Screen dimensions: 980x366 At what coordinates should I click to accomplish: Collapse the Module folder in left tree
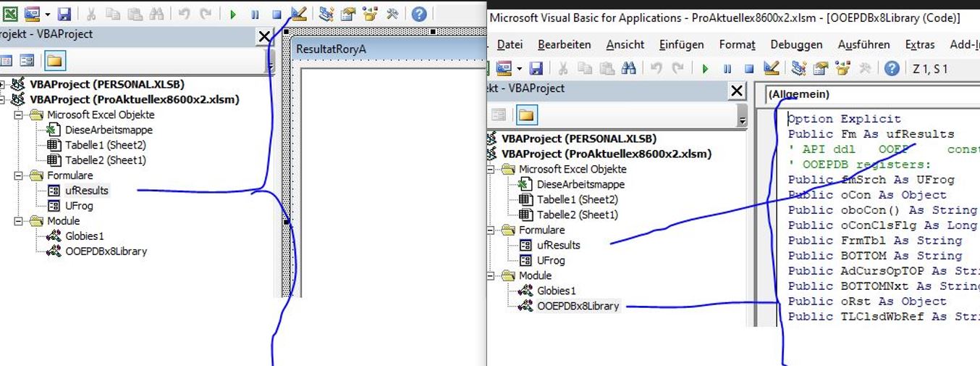point(18,221)
